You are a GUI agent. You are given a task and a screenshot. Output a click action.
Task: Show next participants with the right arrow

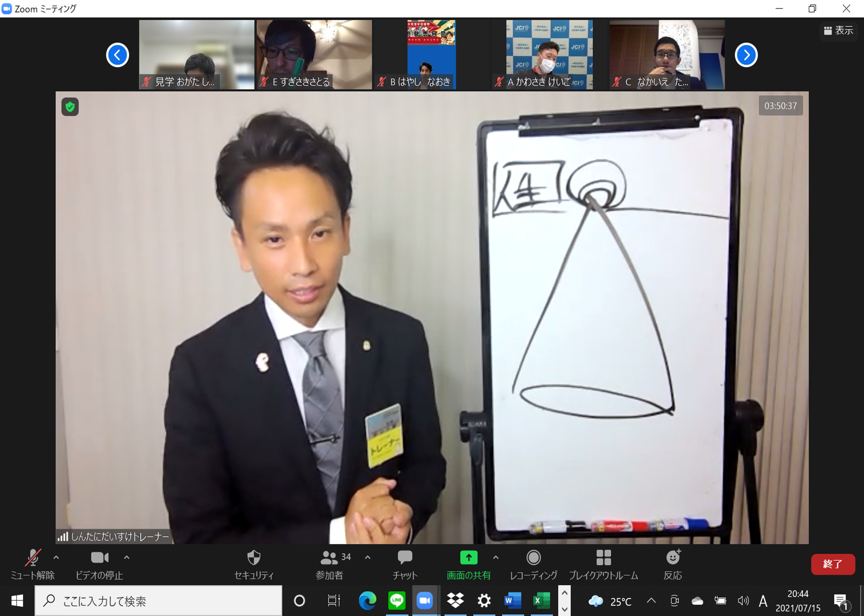(x=746, y=55)
